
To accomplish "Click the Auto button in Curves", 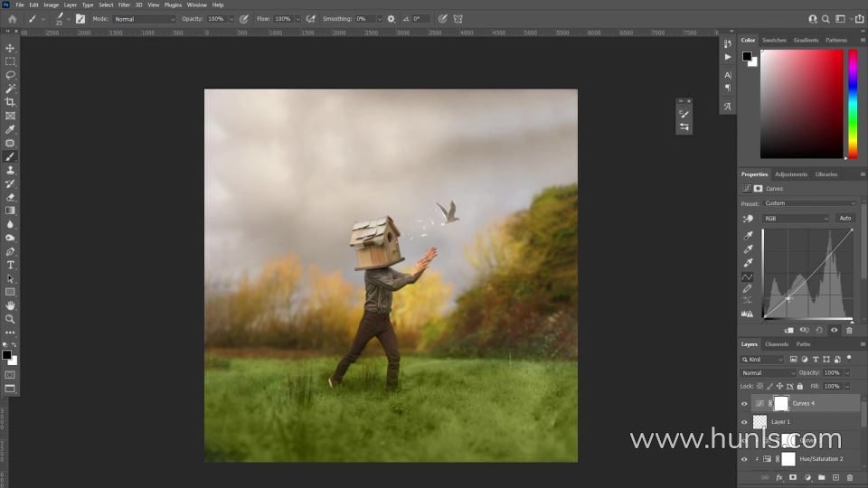I will point(845,219).
